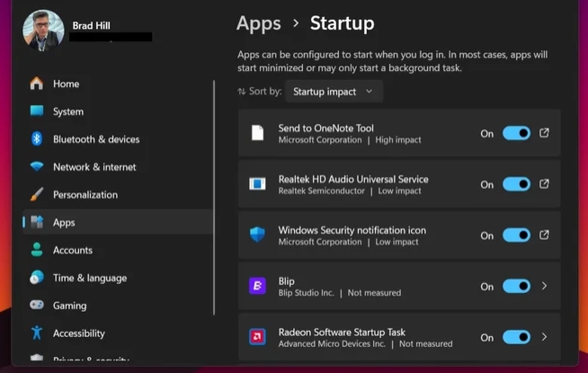The image size is (588, 373).
Task: Open System settings section
Action: pos(118,111)
